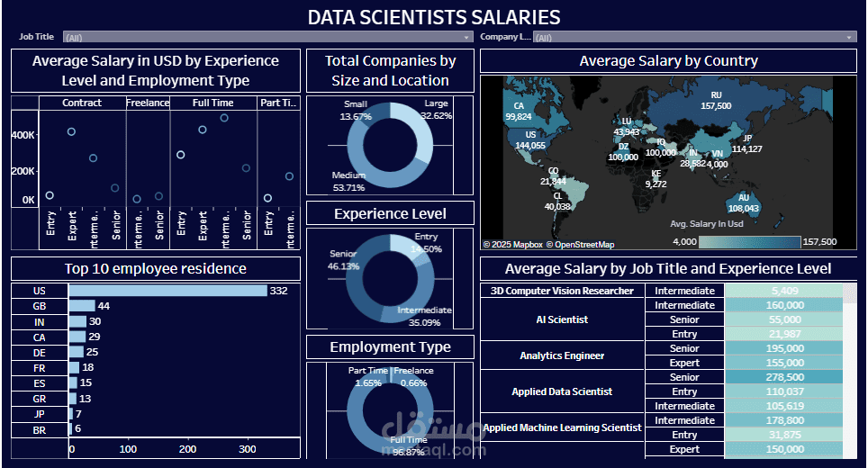Click the ES row label in residence chart
Image resolution: width=868 pixels, height=468 pixels.
click(40, 383)
